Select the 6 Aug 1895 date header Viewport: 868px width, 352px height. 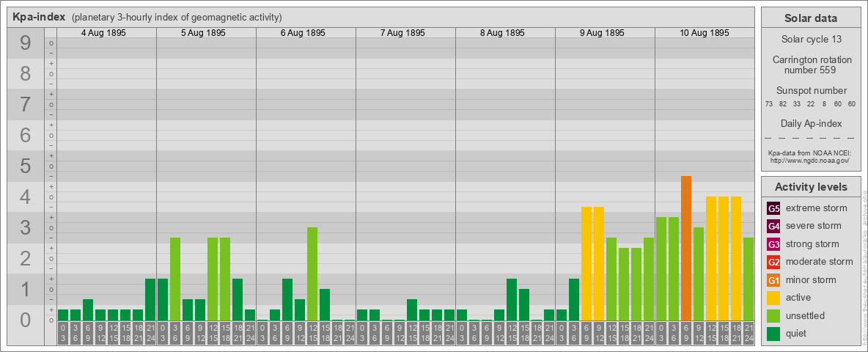(303, 33)
